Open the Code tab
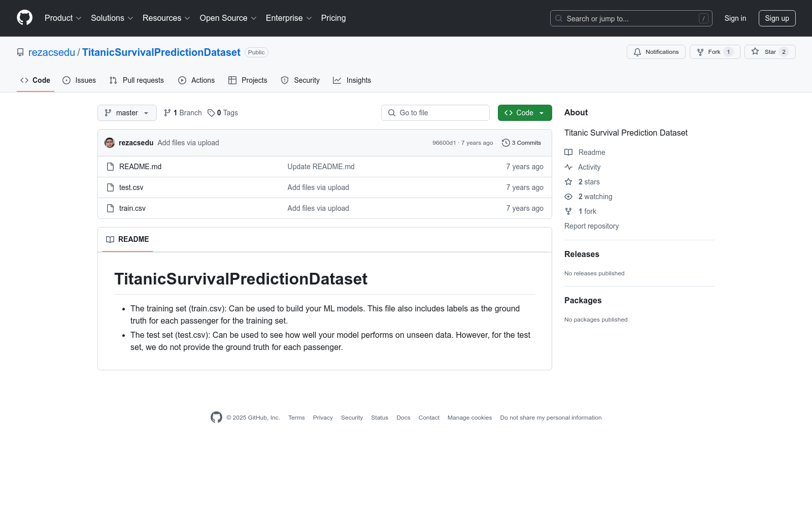This screenshot has height=508, width=812. 36,80
